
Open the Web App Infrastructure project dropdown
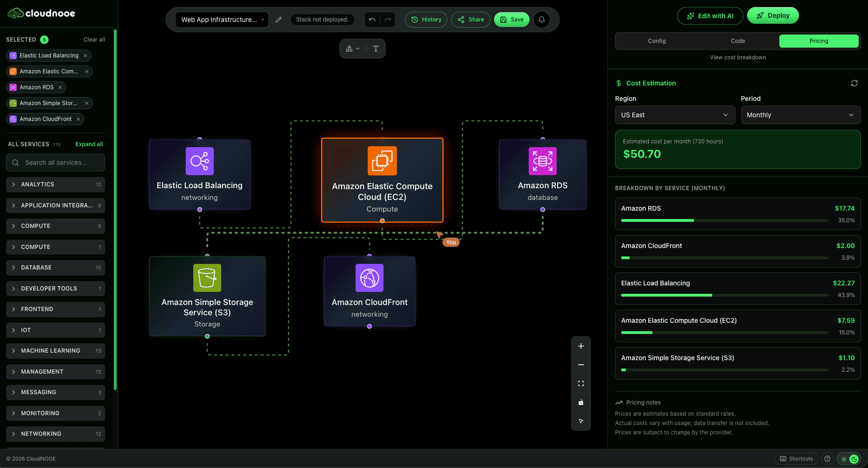click(x=222, y=20)
